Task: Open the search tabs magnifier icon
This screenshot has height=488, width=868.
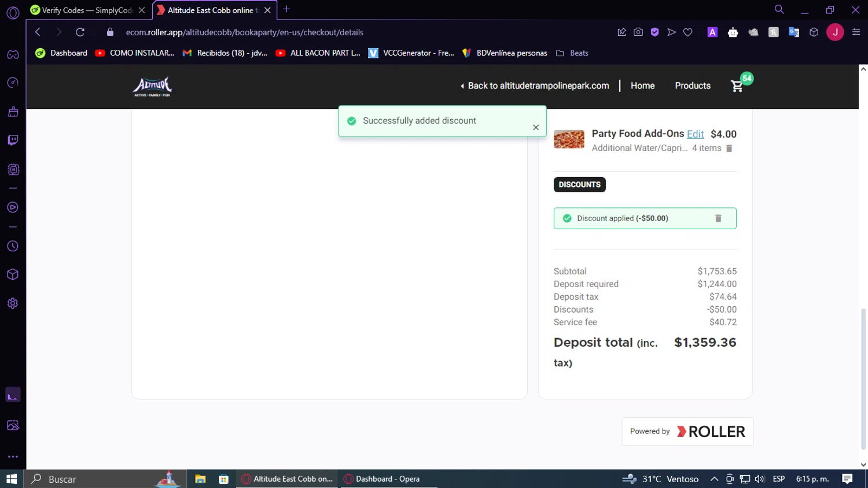Action: tap(779, 9)
